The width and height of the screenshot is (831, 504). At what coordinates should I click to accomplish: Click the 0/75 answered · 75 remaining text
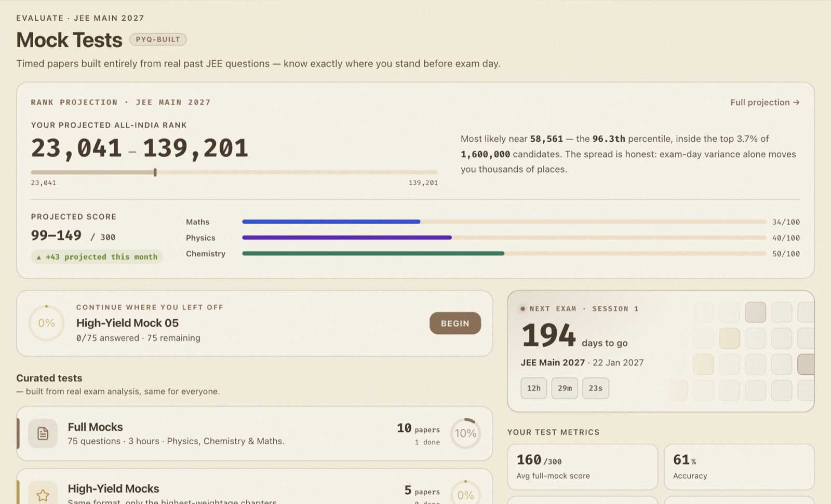tap(138, 338)
